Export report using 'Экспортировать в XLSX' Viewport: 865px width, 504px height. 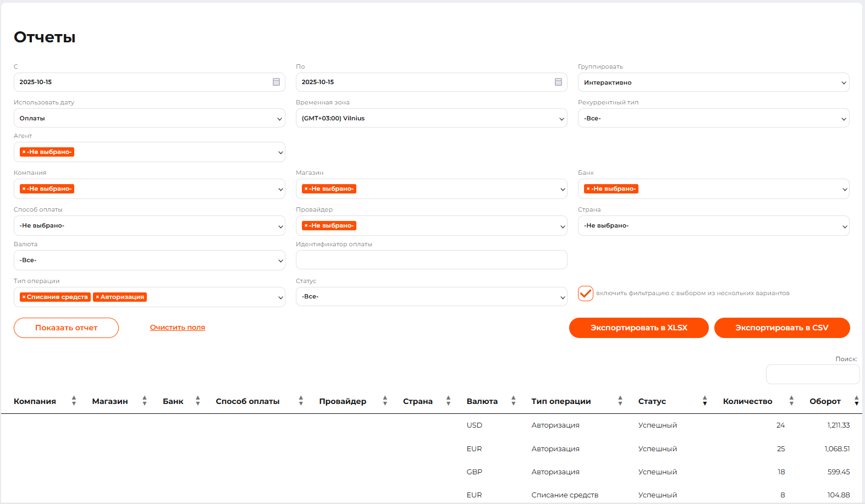click(638, 328)
